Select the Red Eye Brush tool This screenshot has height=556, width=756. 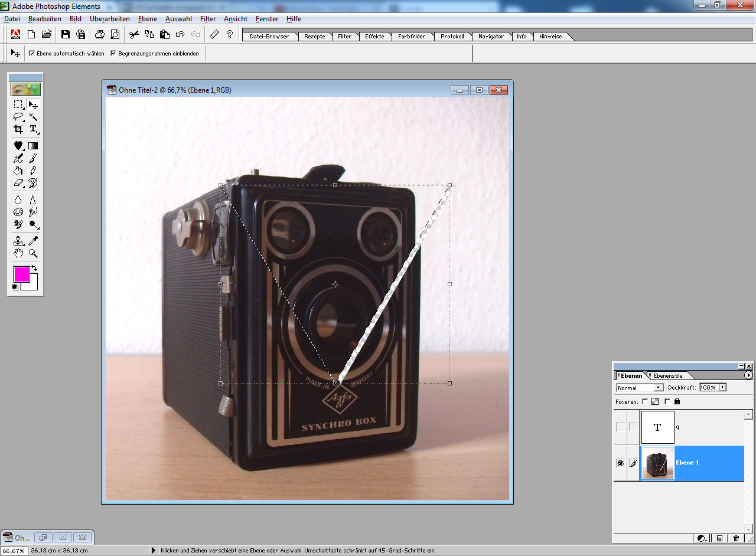(x=18, y=224)
